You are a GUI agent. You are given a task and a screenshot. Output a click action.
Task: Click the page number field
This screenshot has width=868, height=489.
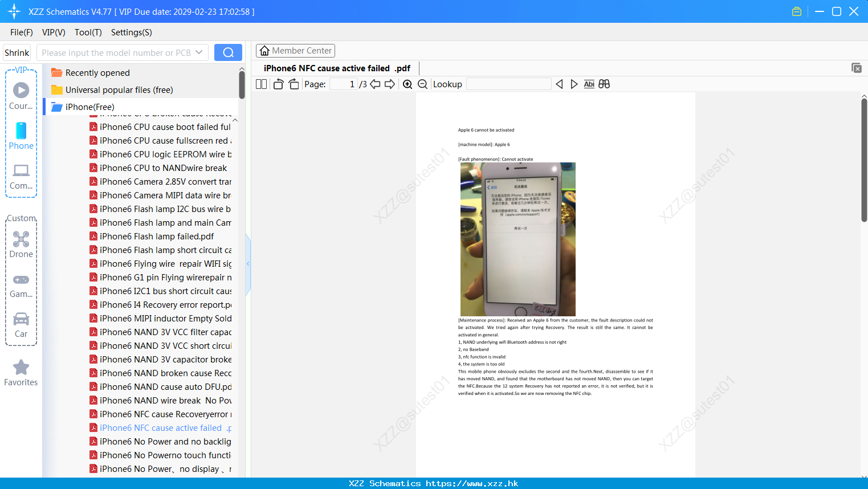(344, 84)
